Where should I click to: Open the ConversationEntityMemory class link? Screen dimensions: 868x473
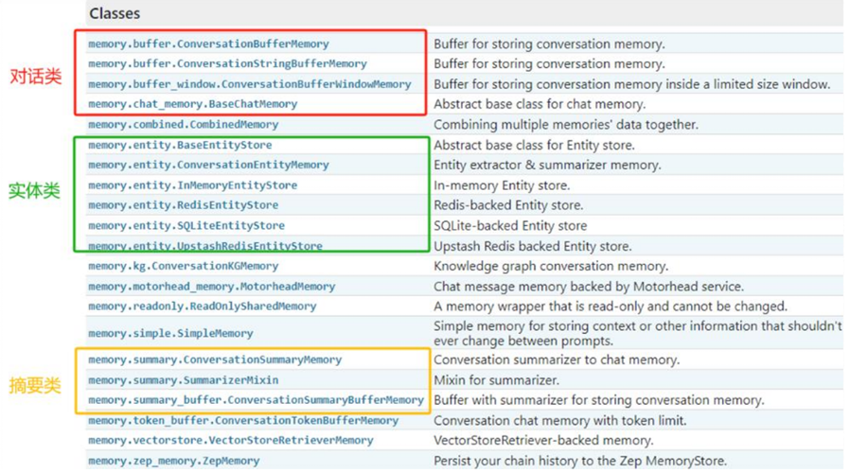(208, 165)
